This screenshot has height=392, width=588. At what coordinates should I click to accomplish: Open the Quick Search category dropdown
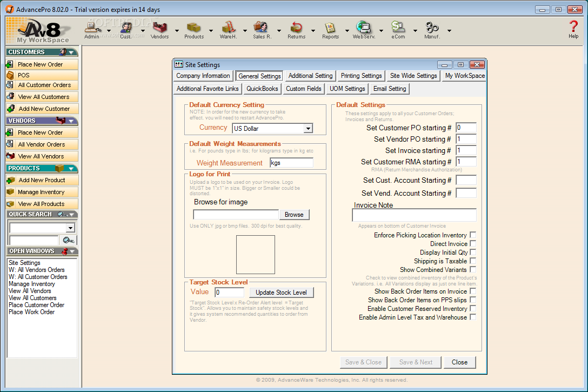click(70, 228)
